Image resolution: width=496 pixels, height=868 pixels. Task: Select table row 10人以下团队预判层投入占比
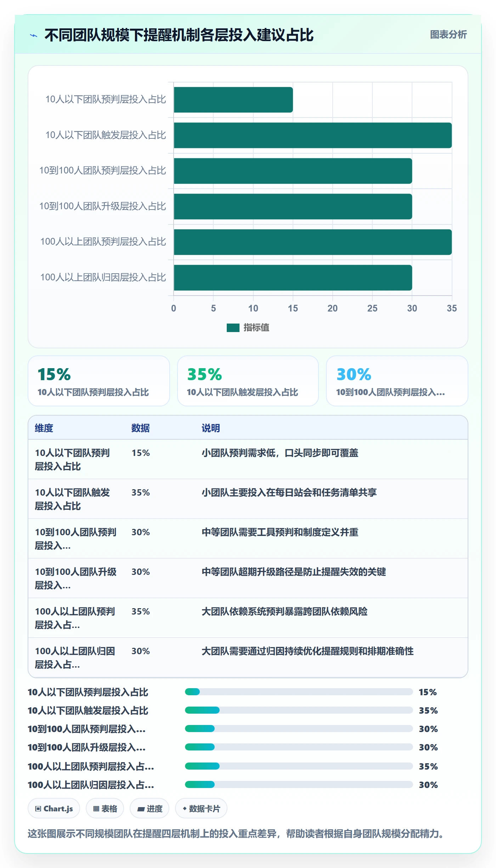pos(248,459)
